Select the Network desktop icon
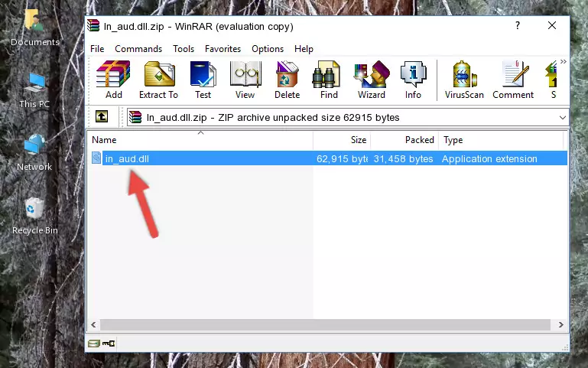 pyautogui.click(x=34, y=153)
